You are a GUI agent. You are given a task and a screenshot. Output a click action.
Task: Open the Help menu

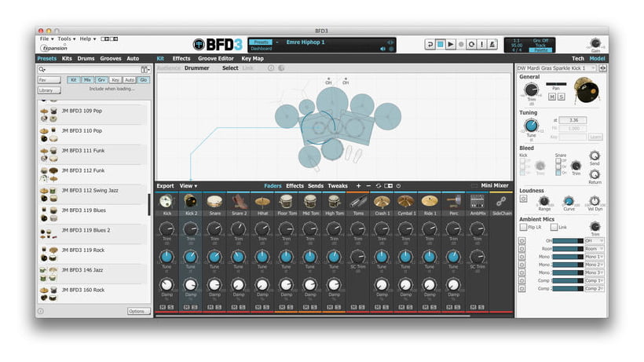pyautogui.click(x=87, y=38)
